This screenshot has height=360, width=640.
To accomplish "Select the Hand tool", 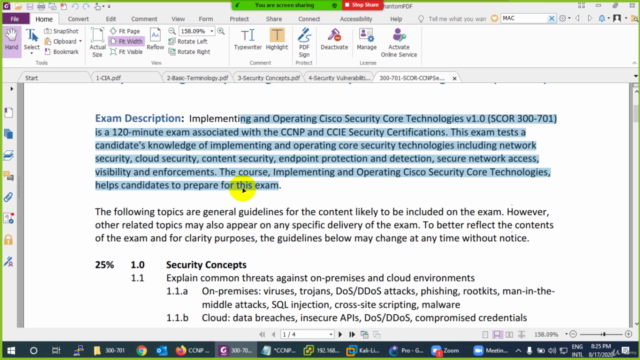I will pos(11,40).
